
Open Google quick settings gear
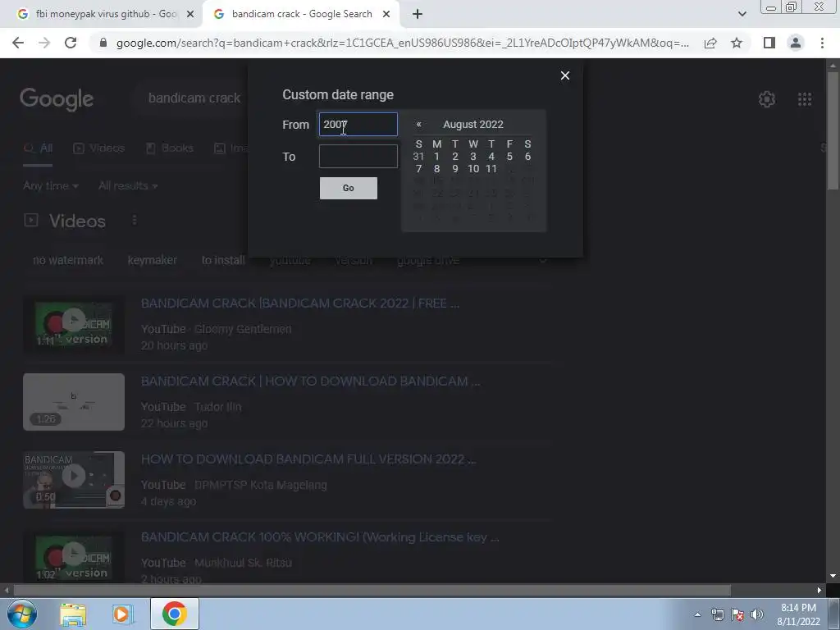click(767, 99)
